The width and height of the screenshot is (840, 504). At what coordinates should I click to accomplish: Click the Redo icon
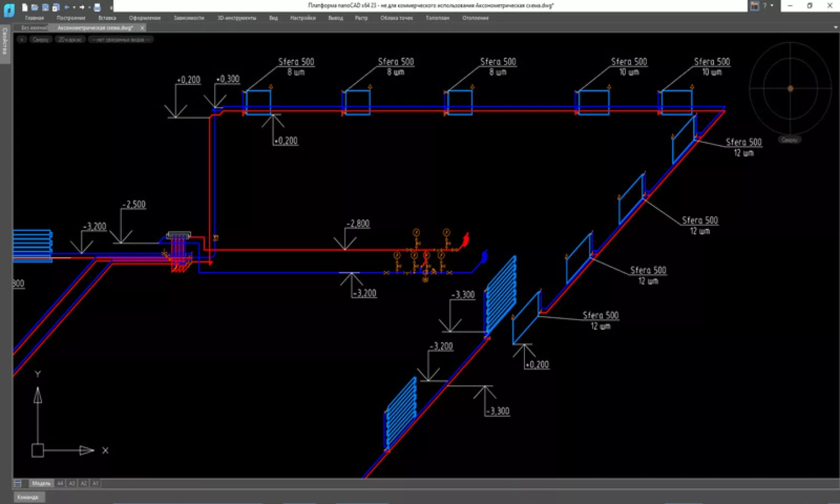tap(82, 8)
